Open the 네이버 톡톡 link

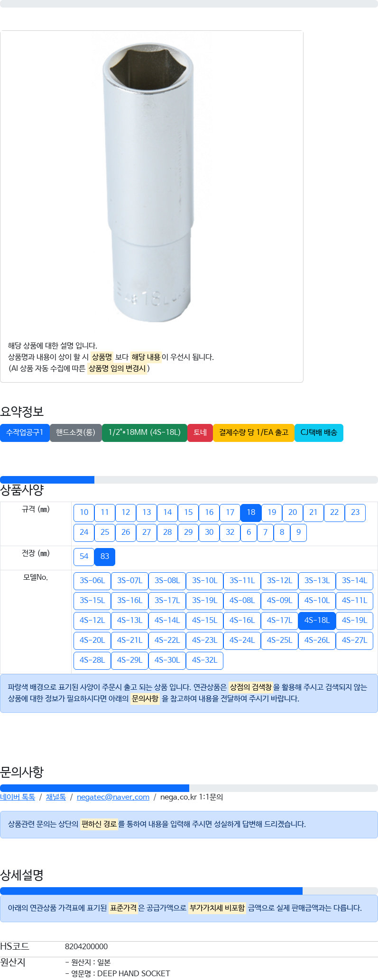point(18,797)
